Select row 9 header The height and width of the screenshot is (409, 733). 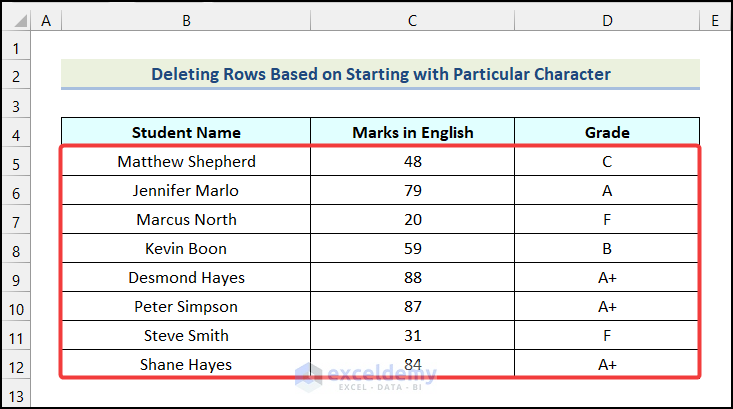[16, 278]
